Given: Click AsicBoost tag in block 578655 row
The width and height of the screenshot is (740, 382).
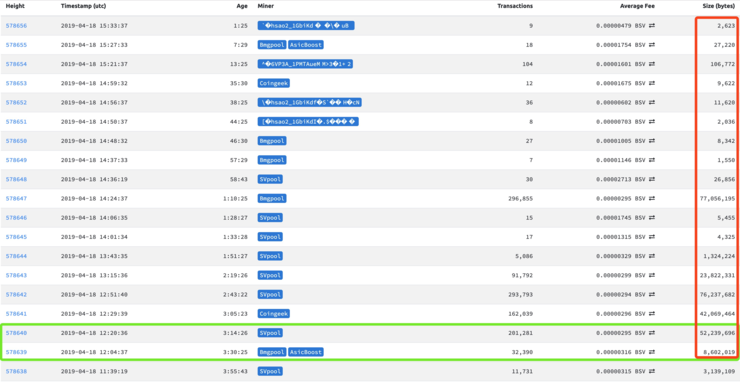Looking at the screenshot, I should (x=306, y=45).
